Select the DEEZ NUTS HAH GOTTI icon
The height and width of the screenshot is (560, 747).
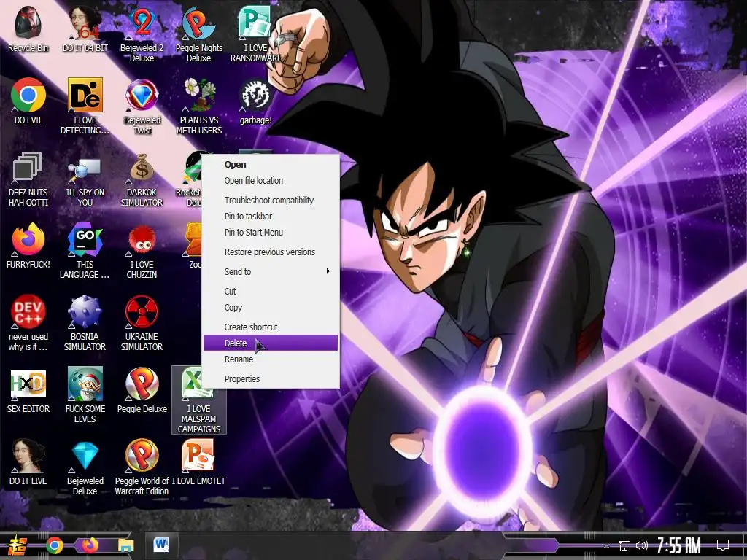pos(28,178)
